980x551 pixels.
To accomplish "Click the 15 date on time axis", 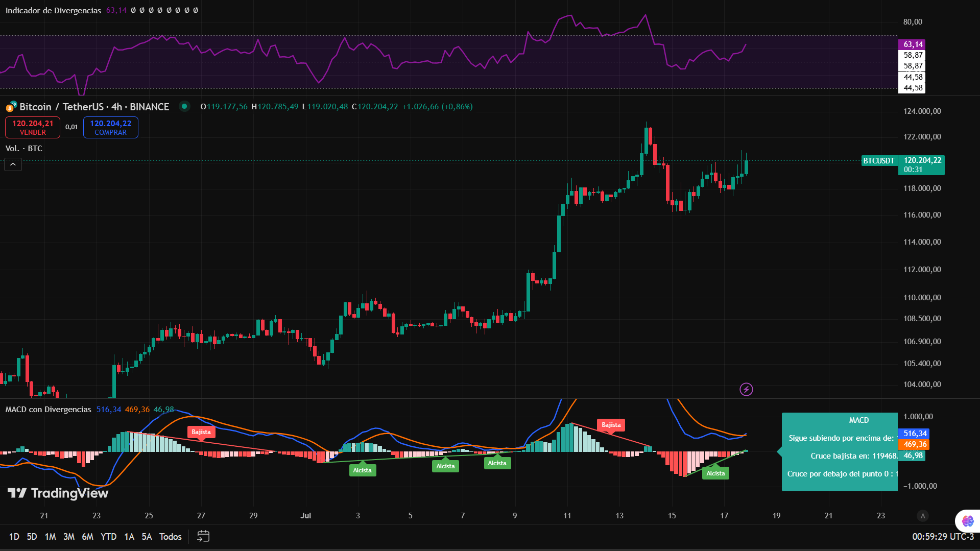I will coord(672,516).
